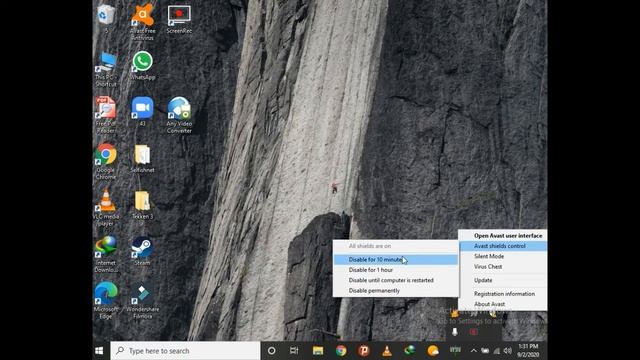
Task: Collapse hidden tray icons chevron
Action: (473, 351)
